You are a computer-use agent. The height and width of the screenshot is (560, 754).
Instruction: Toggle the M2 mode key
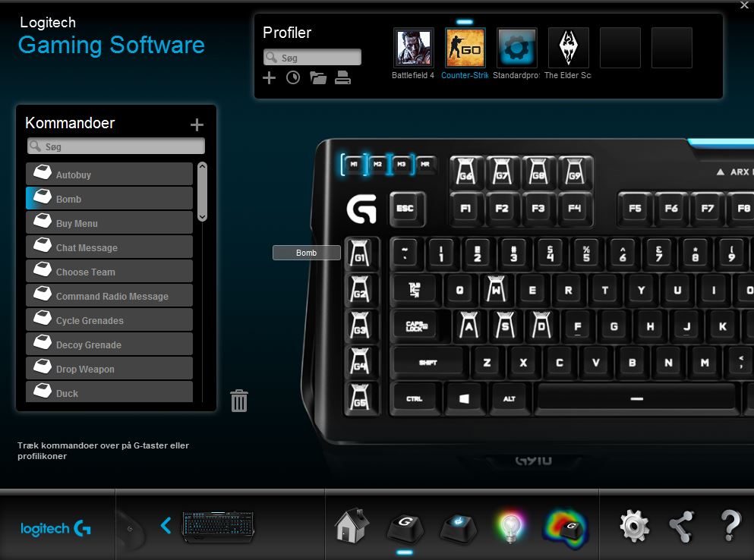pos(378,165)
